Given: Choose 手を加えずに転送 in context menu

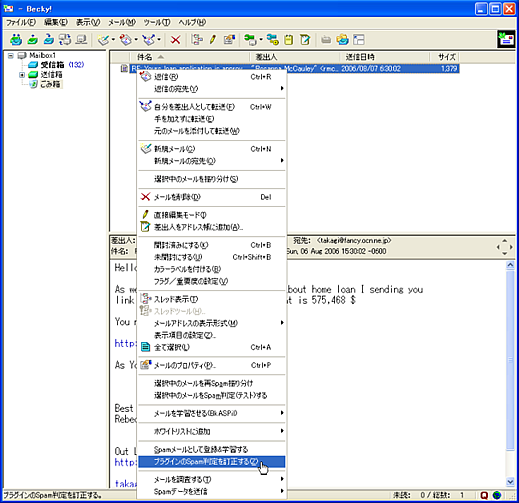Looking at the screenshot, I should pos(212,119).
